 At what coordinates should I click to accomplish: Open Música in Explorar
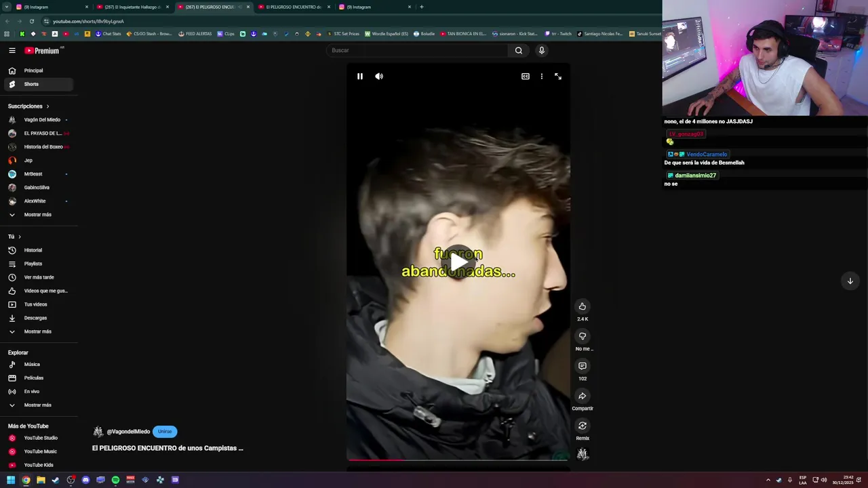[x=39, y=365]
